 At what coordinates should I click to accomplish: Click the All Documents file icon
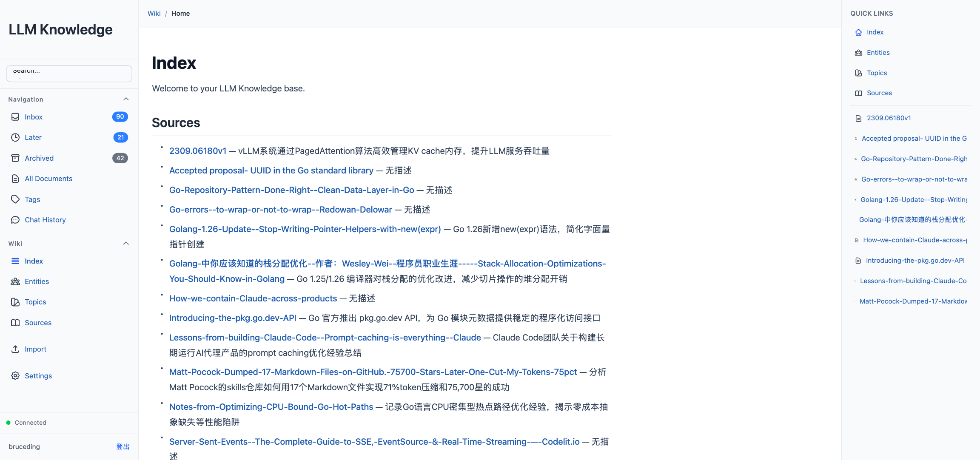(15, 179)
